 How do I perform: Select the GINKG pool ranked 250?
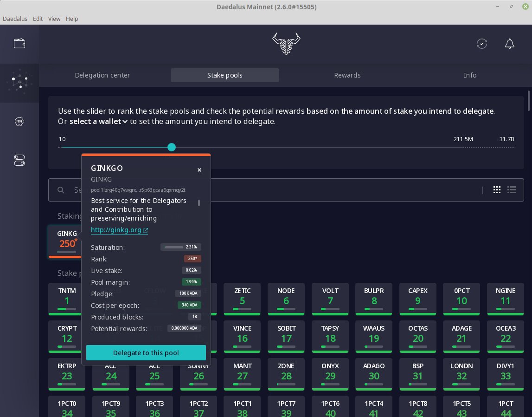[65, 241]
